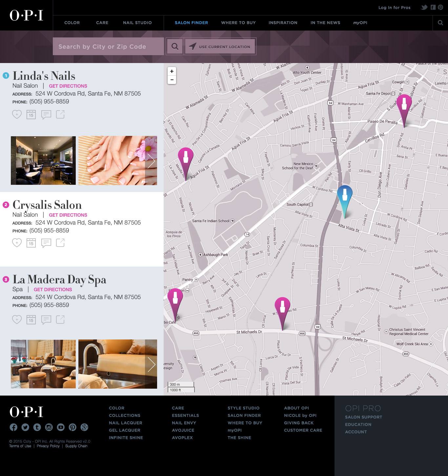Screen dimensions: 448x476
Task: Open WHERE TO BUY in navigation
Action: (x=238, y=23)
